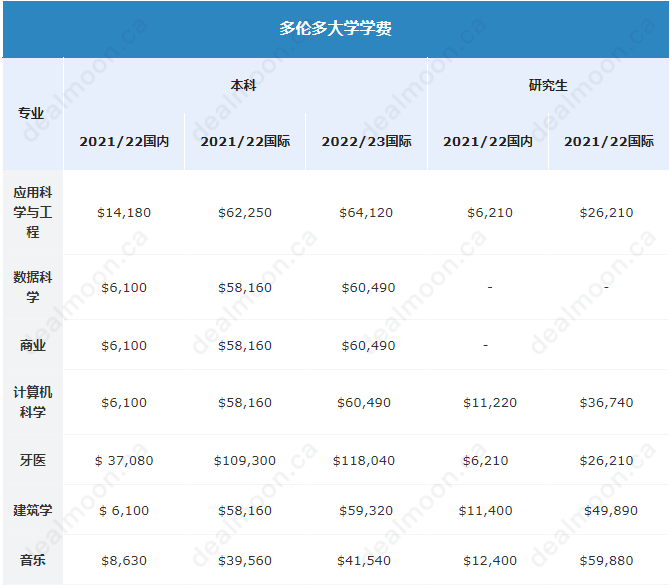Click 2021/22国际 header under 本科
Screen dimensions: 670x588
tap(245, 141)
